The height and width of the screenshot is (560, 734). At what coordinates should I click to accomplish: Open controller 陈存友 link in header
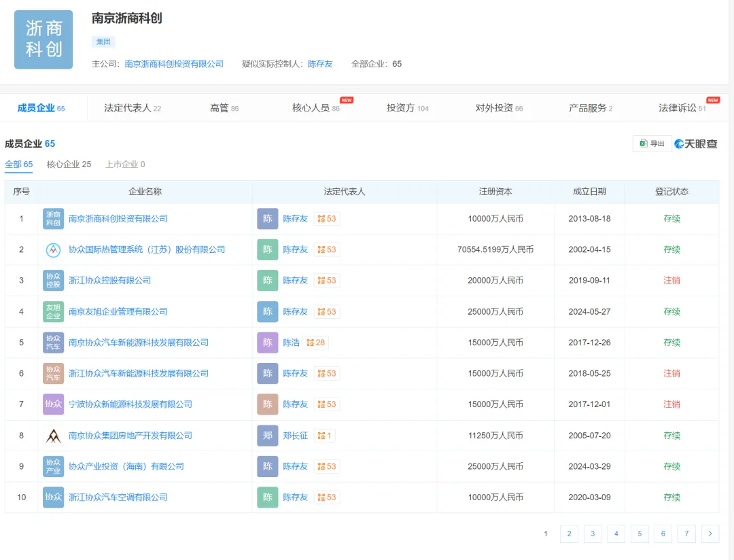click(320, 64)
